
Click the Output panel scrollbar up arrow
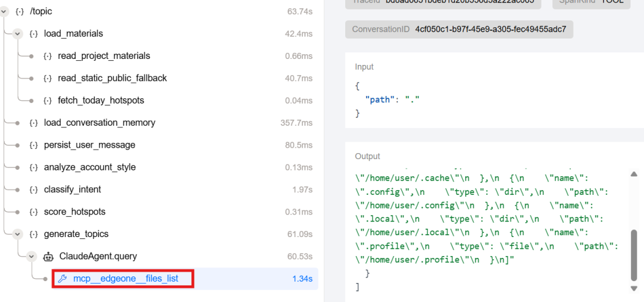(634, 174)
